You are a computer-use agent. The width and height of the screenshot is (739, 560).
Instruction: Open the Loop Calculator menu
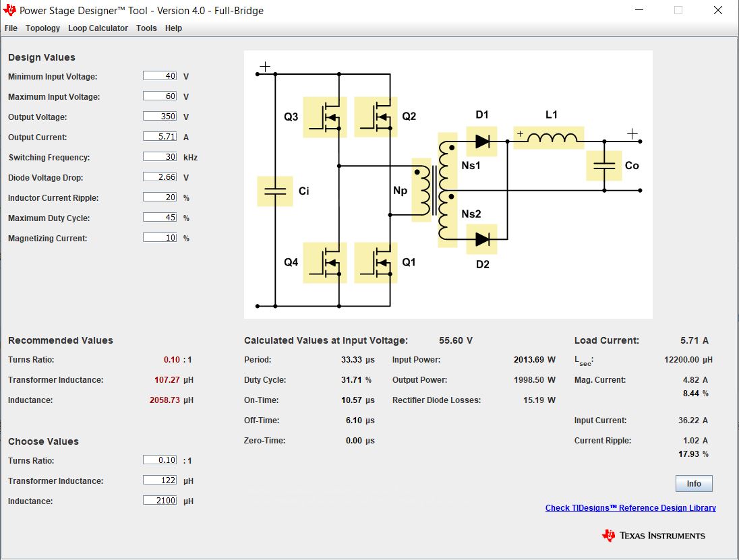pyautogui.click(x=98, y=28)
